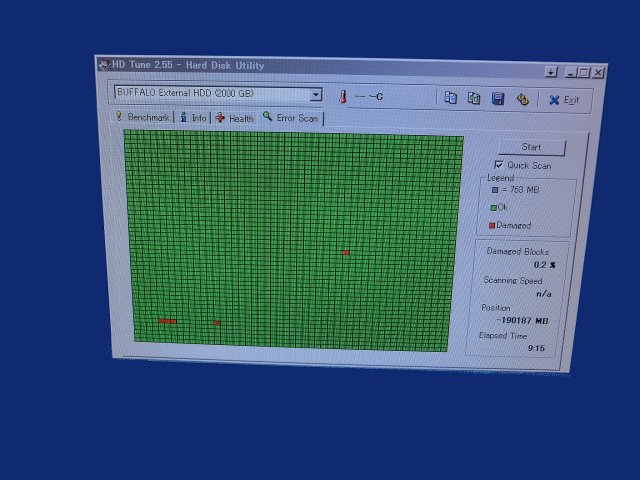Switch to the Benchmark tab
640x480 pixels.
[143, 117]
